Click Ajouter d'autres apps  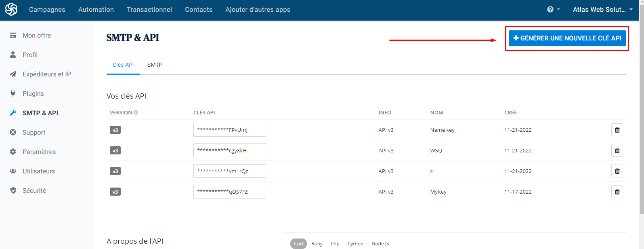point(258,9)
